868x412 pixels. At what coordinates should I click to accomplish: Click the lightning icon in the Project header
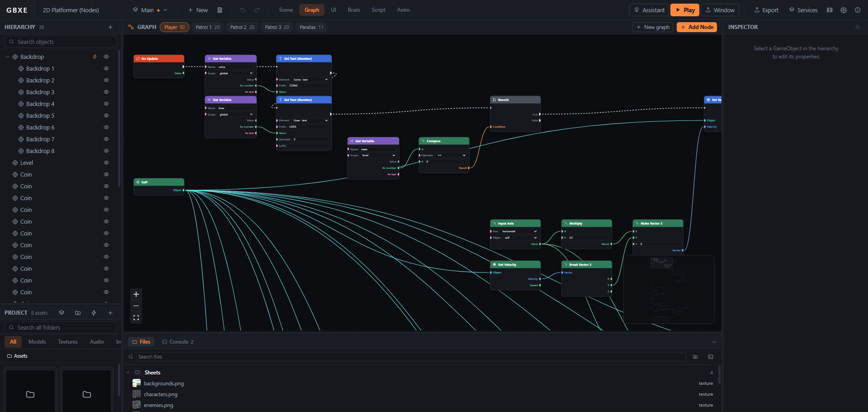point(94,313)
